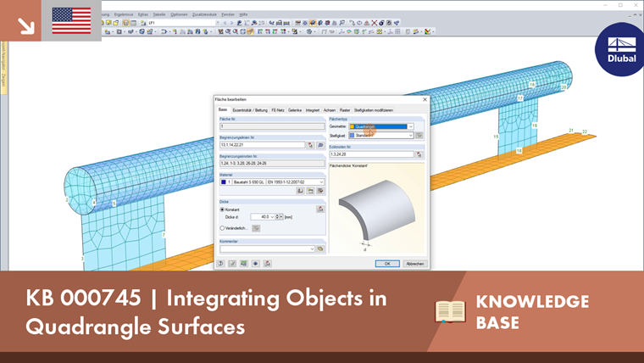Image resolution: width=644 pixels, height=363 pixels.
Task: Open the Dicke d value dropdown arrow
Action: click(x=272, y=217)
